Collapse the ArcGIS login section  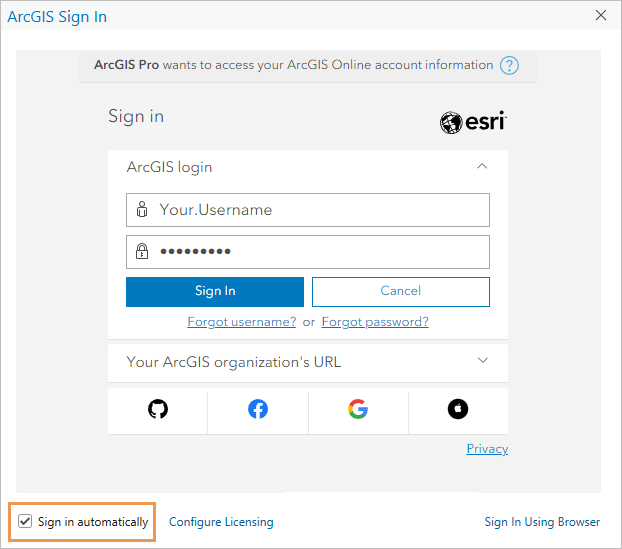482,167
